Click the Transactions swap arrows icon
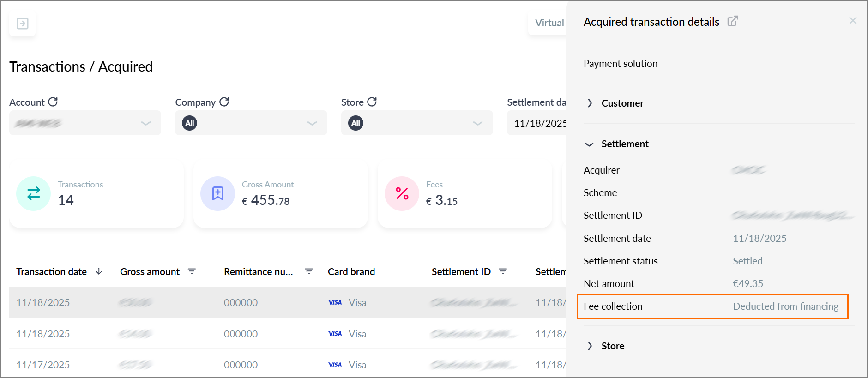 coord(33,193)
